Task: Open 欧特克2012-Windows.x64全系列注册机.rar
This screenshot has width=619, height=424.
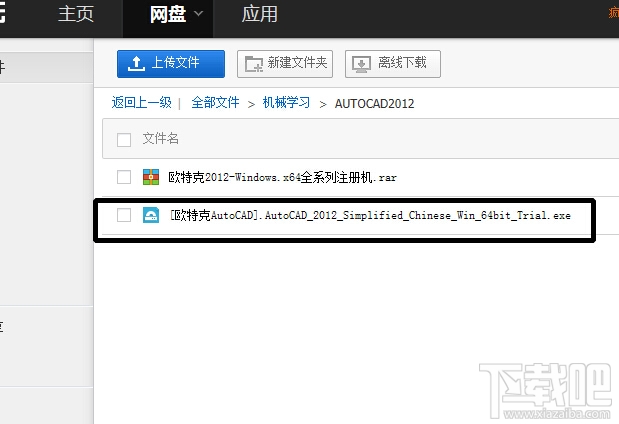Action: 282,177
